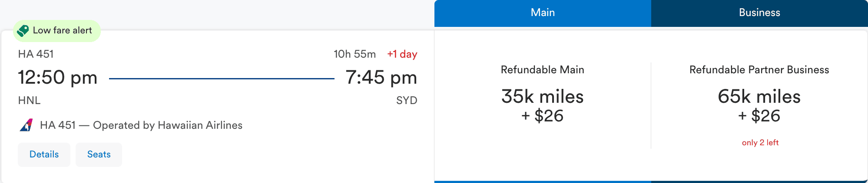The image size is (868, 183).
Task: Click the Hawaiian Airlines logo icon
Action: tap(27, 125)
